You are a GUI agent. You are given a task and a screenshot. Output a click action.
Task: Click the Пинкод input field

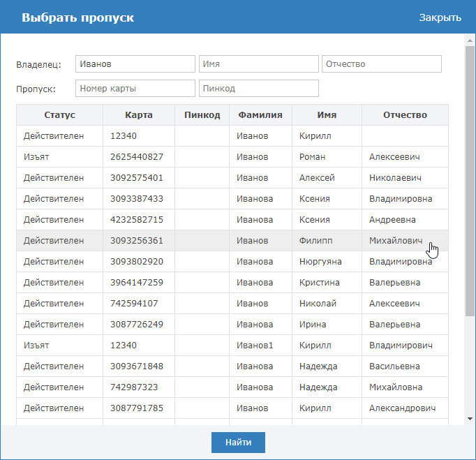[258, 89]
